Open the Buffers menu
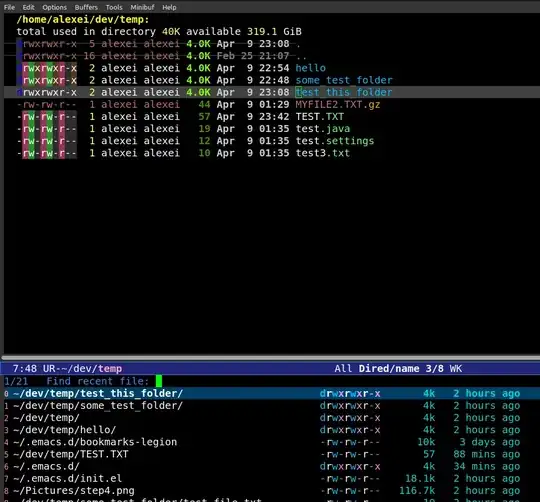The width and height of the screenshot is (540, 502). tap(86, 7)
